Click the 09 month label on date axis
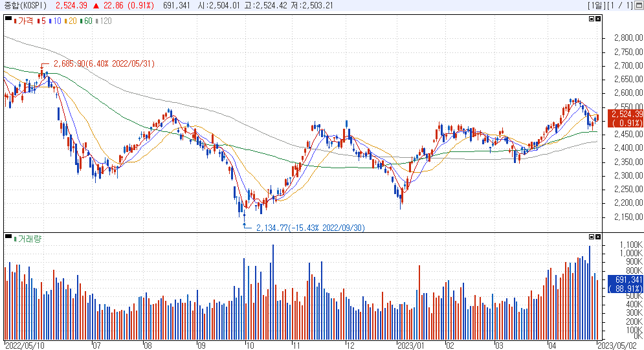Screen dimensions: 644x350 201,345
